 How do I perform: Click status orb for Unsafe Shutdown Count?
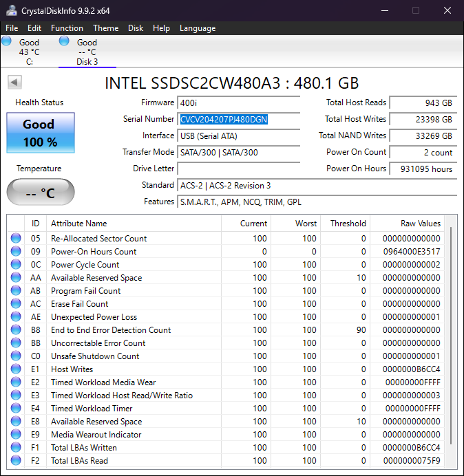(16, 356)
